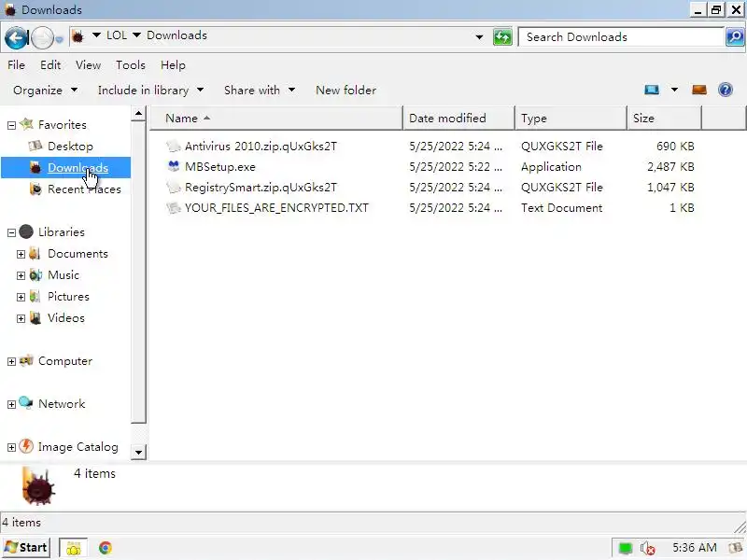
Task: Expand the Network tree node
Action: [x=12, y=405]
